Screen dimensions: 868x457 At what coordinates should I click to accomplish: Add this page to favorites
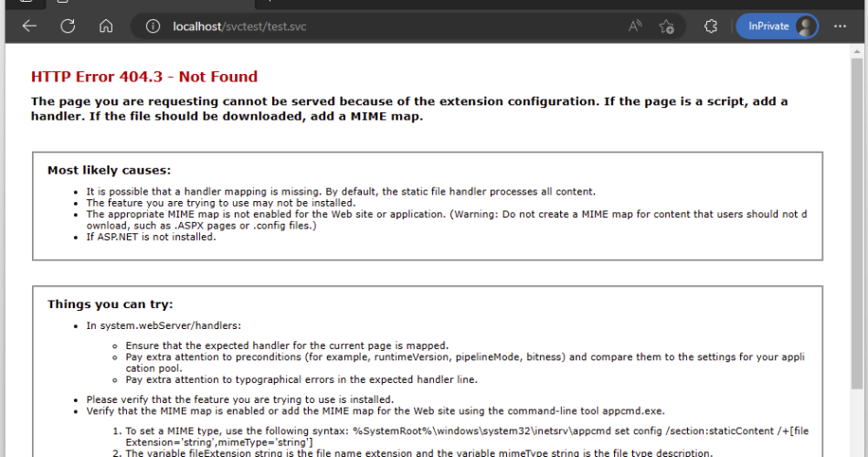tap(667, 27)
